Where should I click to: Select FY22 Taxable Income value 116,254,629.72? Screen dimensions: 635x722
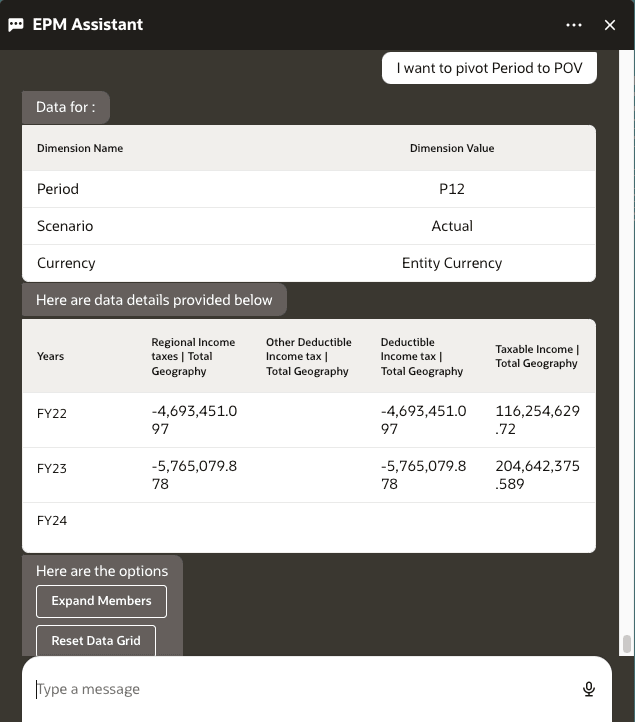pyautogui.click(x=537, y=420)
